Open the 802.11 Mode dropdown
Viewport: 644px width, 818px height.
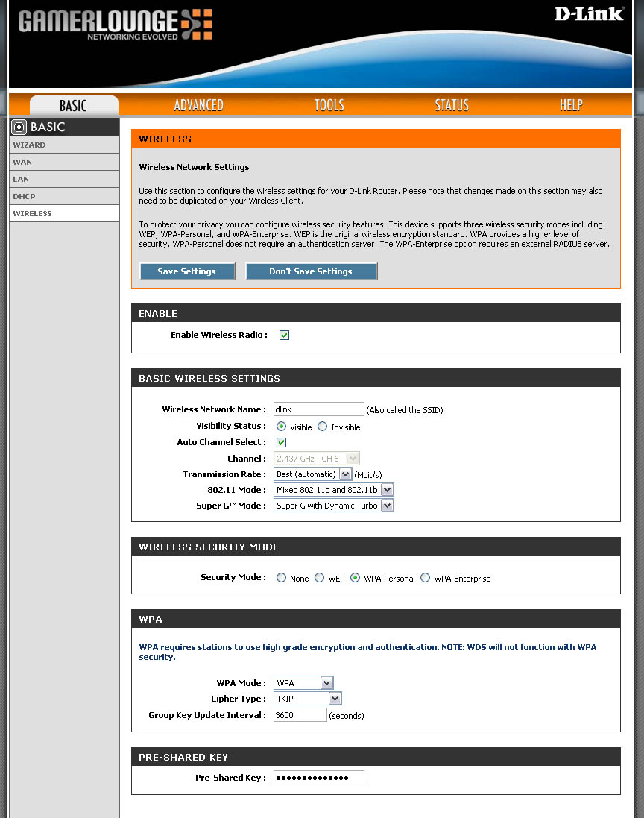click(334, 490)
